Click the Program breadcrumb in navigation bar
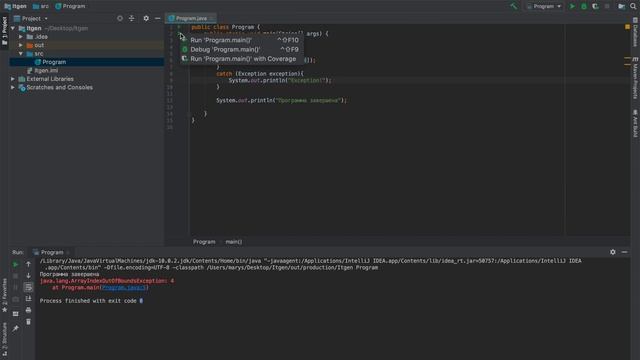Image resolution: width=640 pixels, height=360 pixels. 70,6
